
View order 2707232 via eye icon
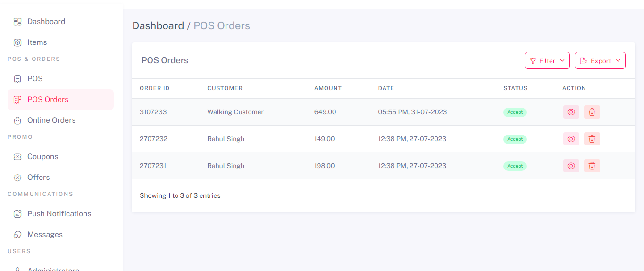click(571, 139)
